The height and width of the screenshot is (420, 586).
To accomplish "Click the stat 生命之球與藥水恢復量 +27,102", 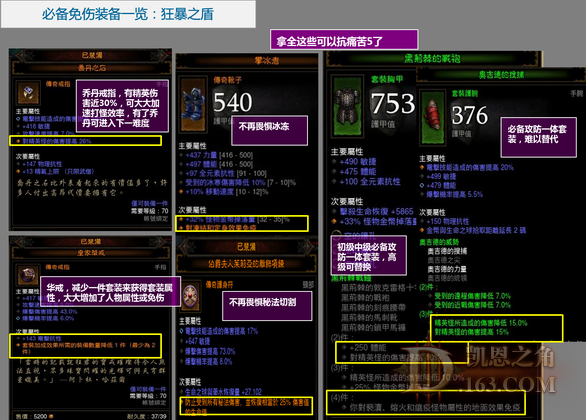I will 223,392.
